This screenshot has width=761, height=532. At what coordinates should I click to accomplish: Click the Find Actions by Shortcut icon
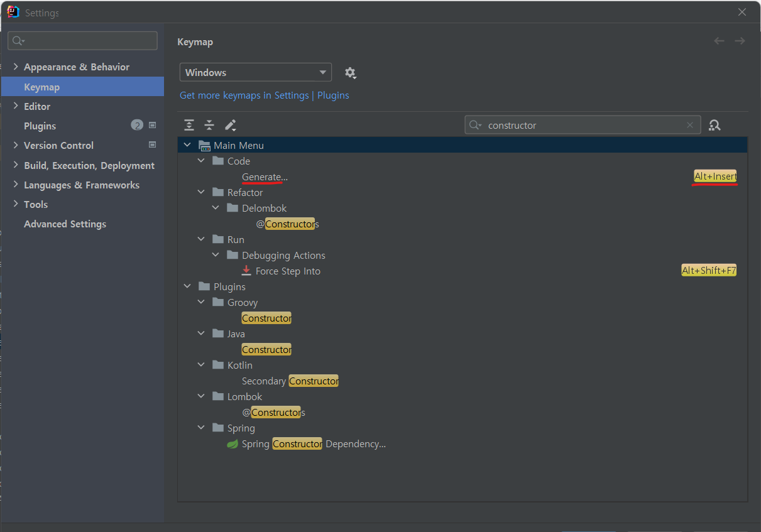tap(714, 125)
